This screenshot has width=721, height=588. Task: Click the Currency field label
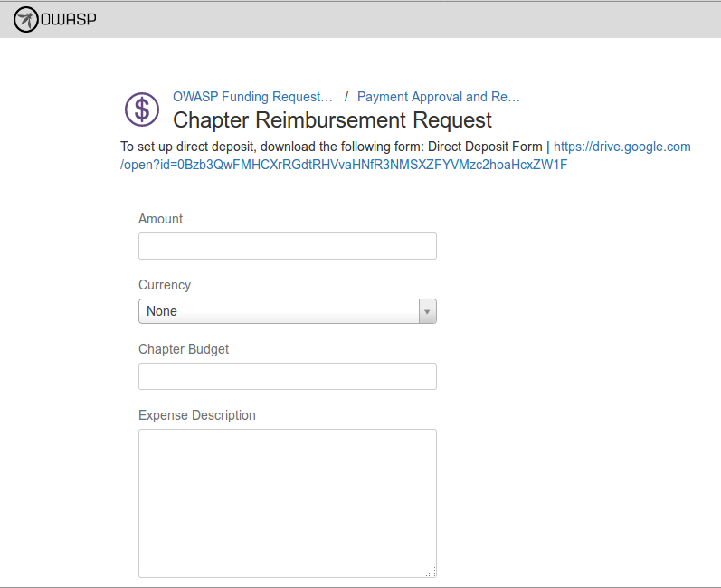click(165, 285)
